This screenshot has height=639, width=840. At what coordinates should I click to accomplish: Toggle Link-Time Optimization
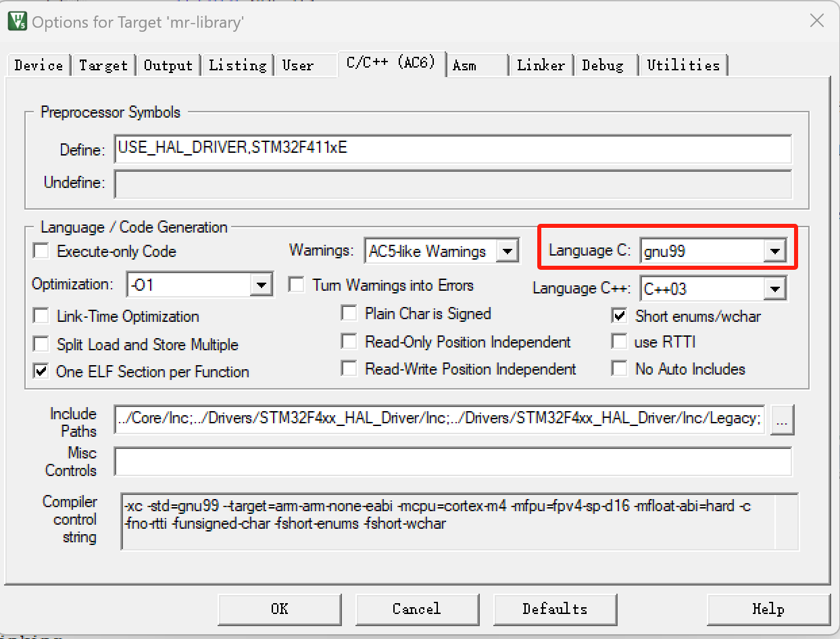click(41, 316)
